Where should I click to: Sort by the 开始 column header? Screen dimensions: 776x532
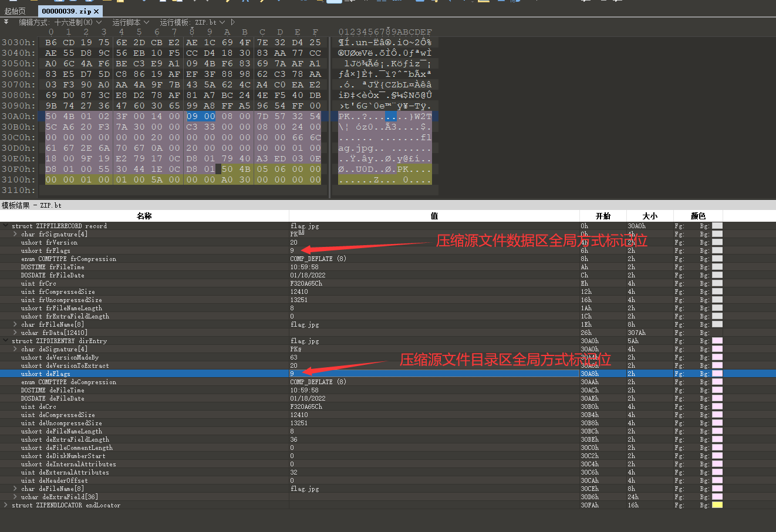[603, 216]
